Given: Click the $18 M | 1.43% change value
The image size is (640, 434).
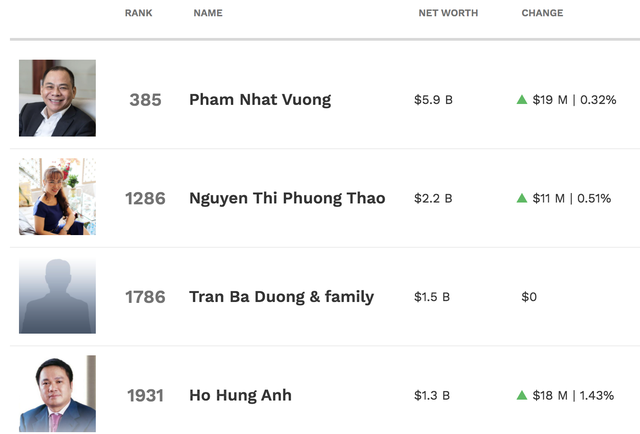Looking at the screenshot, I should tap(573, 395).
